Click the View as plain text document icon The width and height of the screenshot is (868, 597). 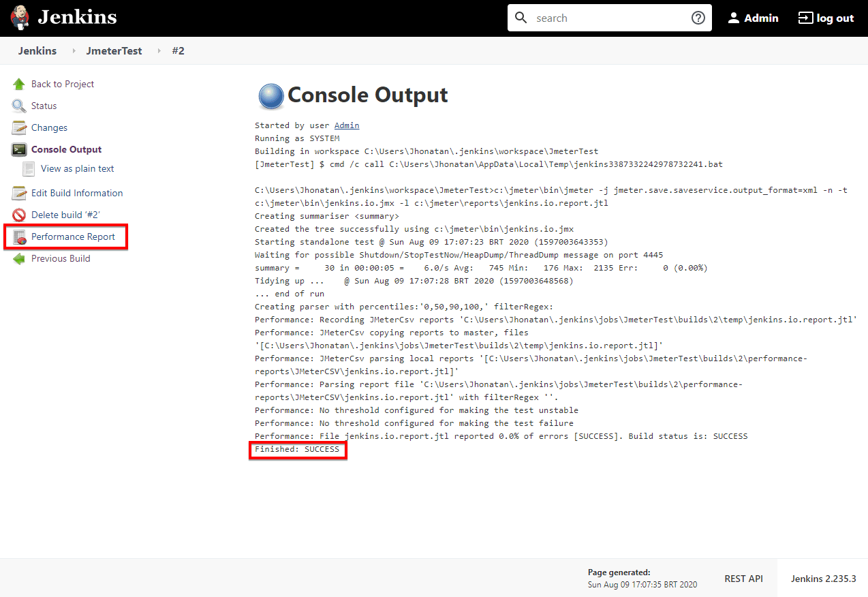click(x=29, y=168)
